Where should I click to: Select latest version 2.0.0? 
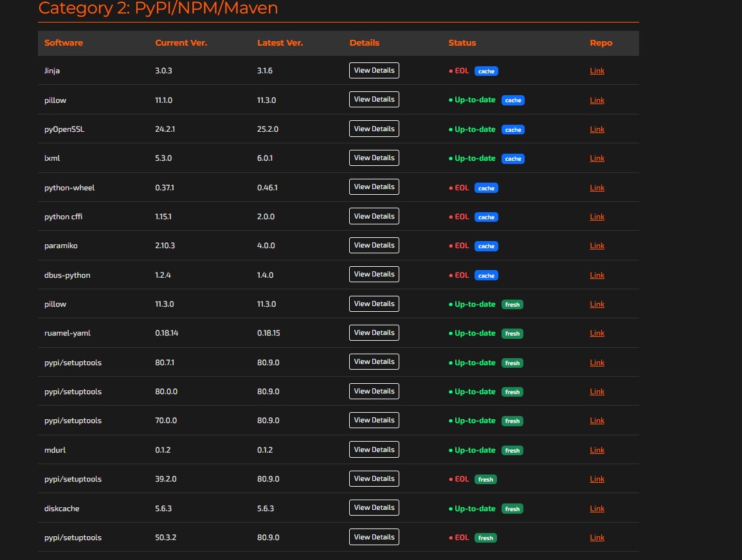(x=266, y=216)
